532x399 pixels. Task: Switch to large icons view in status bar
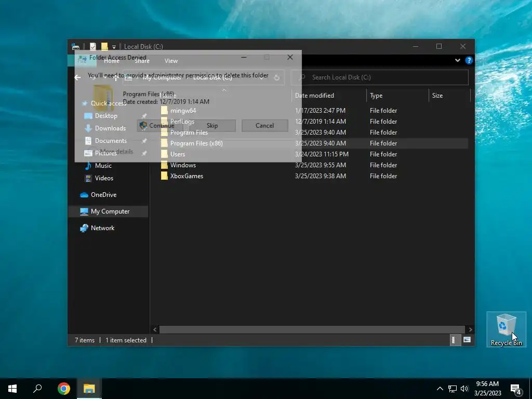(467, 340)
